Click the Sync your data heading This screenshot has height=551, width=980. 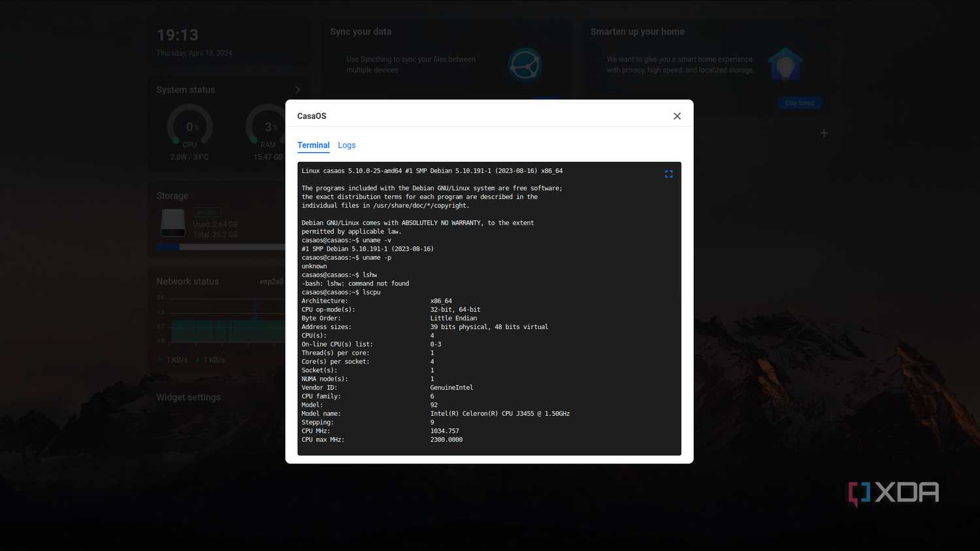pos(361,32)
